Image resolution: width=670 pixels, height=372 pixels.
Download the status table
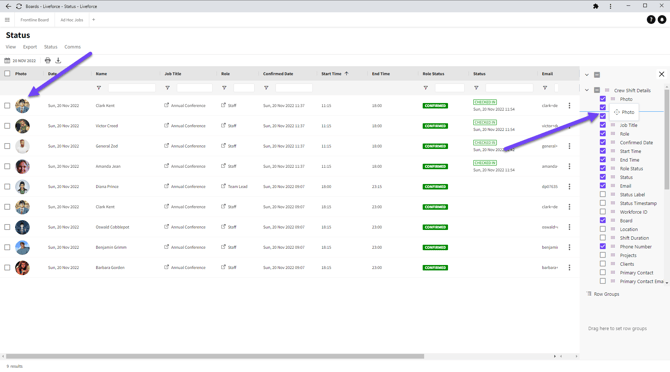click(58, 61)
